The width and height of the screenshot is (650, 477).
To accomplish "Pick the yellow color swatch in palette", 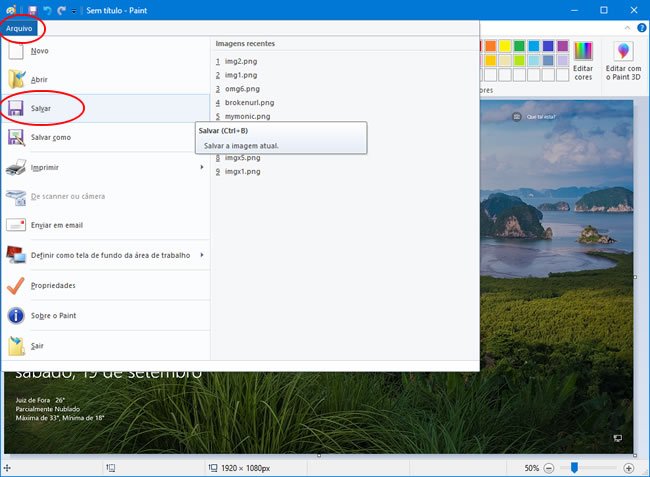I will coord(505,46).
